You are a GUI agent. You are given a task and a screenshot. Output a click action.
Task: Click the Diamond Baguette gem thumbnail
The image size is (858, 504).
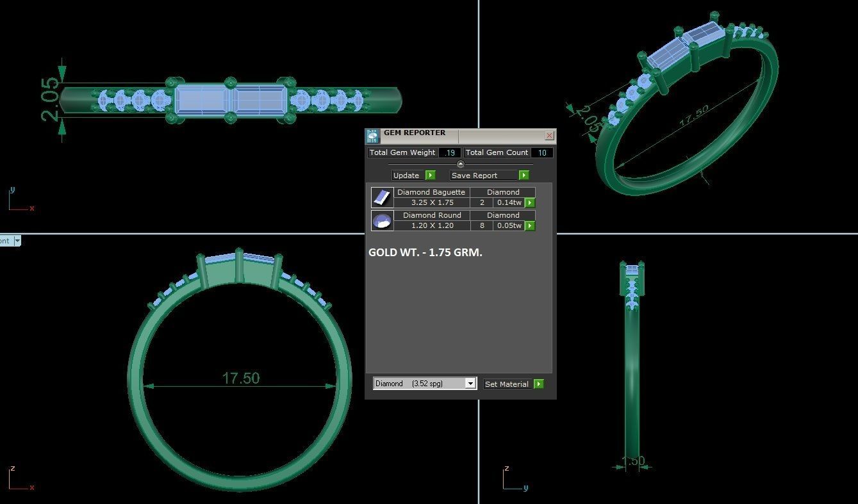click(x=383, y=197)
